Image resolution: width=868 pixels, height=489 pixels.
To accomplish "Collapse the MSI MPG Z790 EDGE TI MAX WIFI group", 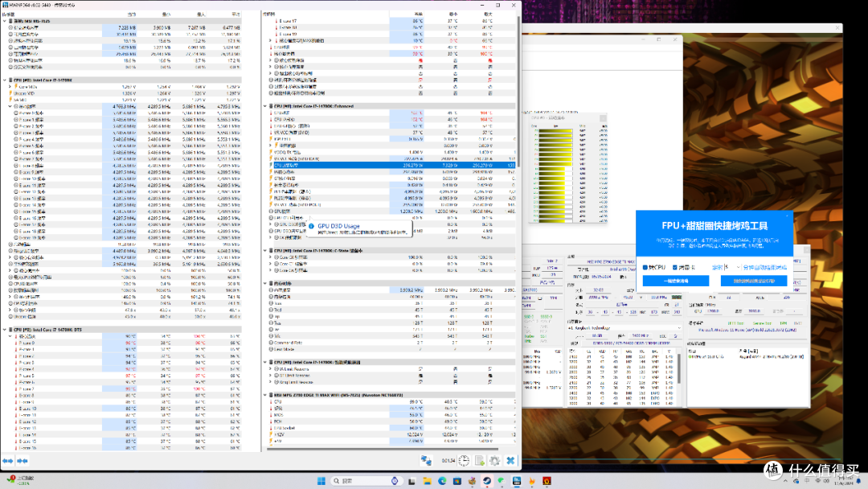I will [x=265, y=396].
